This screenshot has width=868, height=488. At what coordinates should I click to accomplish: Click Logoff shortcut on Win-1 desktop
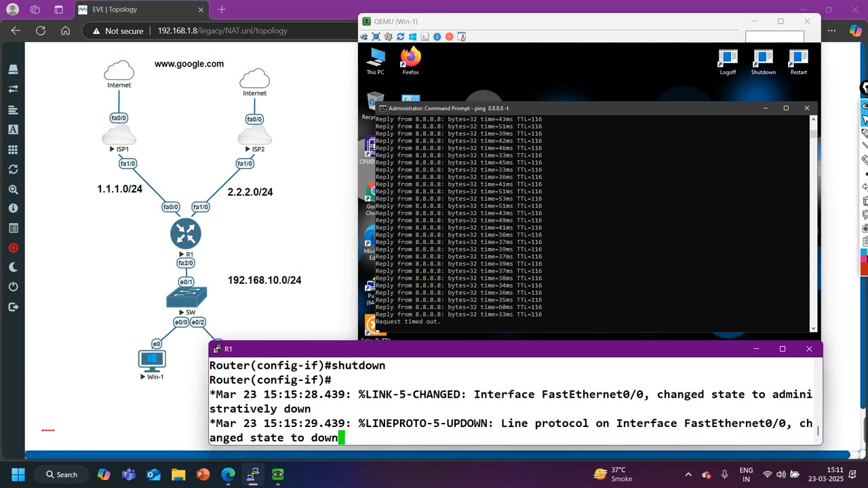point(728,62)
